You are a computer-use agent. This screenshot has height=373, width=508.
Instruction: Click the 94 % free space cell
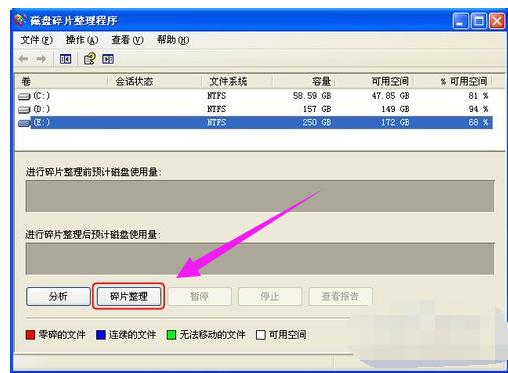coord(478,109)
